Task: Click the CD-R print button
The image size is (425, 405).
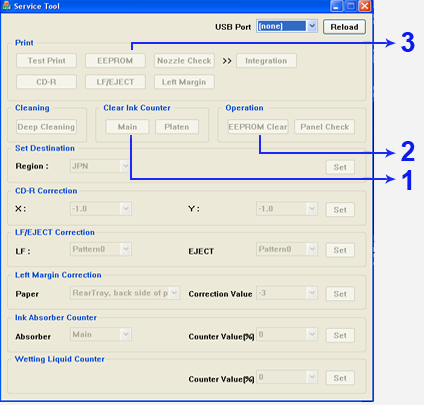Action: [46, 82]
